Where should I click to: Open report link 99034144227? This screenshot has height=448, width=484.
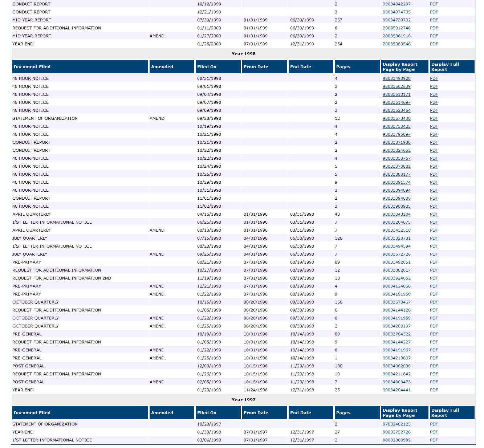click(396, 342)
